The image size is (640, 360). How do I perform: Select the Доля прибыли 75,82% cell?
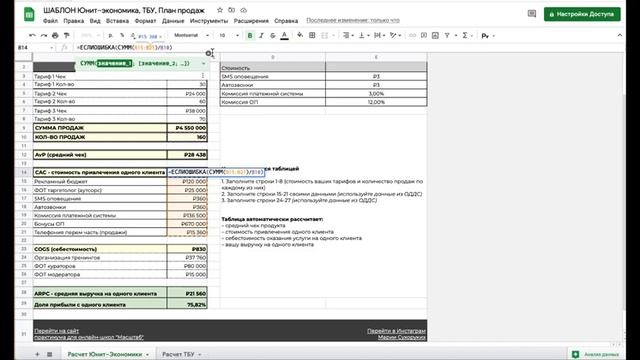coord(187,304)
